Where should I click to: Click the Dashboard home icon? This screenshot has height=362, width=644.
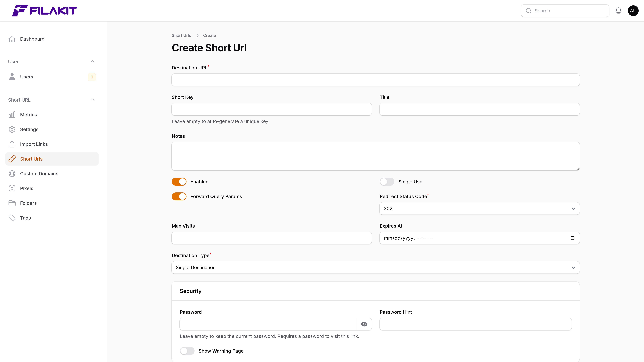(x=12, y=39)
